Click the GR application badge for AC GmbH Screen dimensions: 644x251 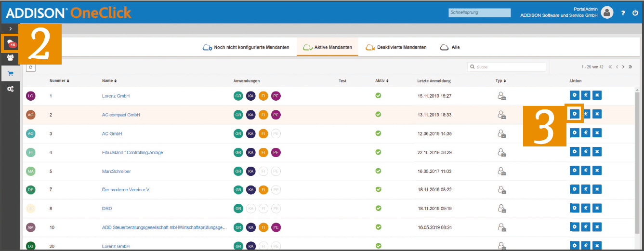[238, 133]
